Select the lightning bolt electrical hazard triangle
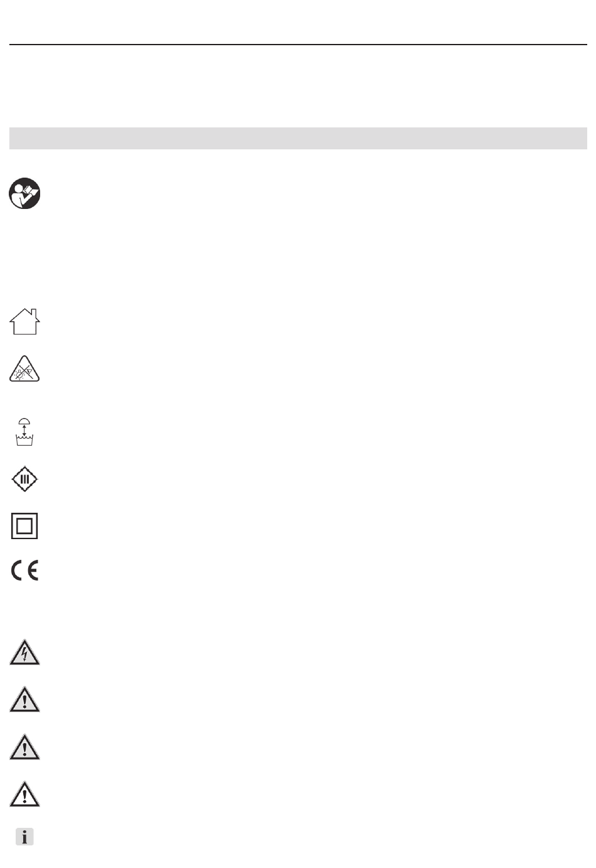Viewport: 596px width, 868px height. click(24, 653)
